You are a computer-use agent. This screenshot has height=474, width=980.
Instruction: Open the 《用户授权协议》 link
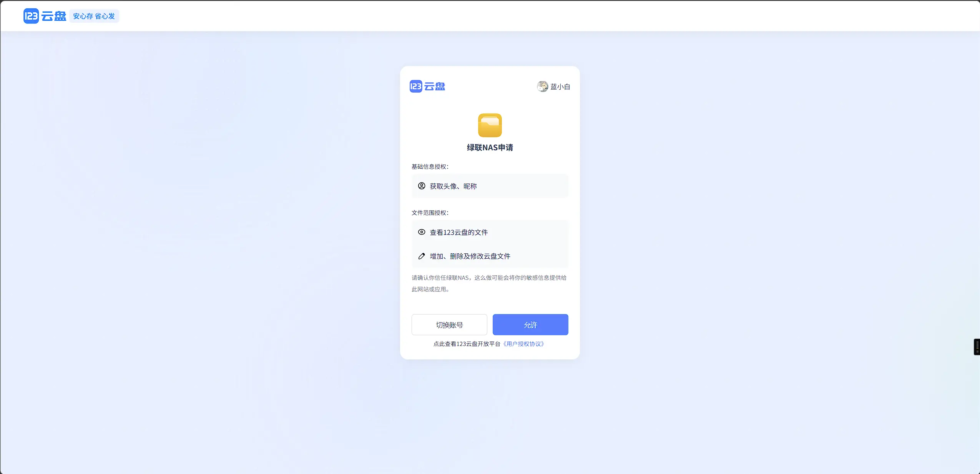click(x=523, y=344)
